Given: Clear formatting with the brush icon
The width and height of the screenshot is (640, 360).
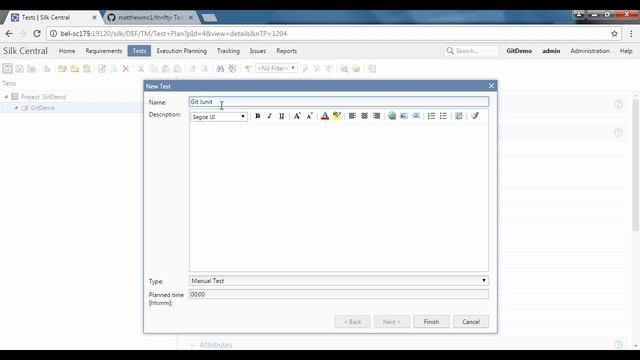Looking at the screenshot, I should [474, 116].
